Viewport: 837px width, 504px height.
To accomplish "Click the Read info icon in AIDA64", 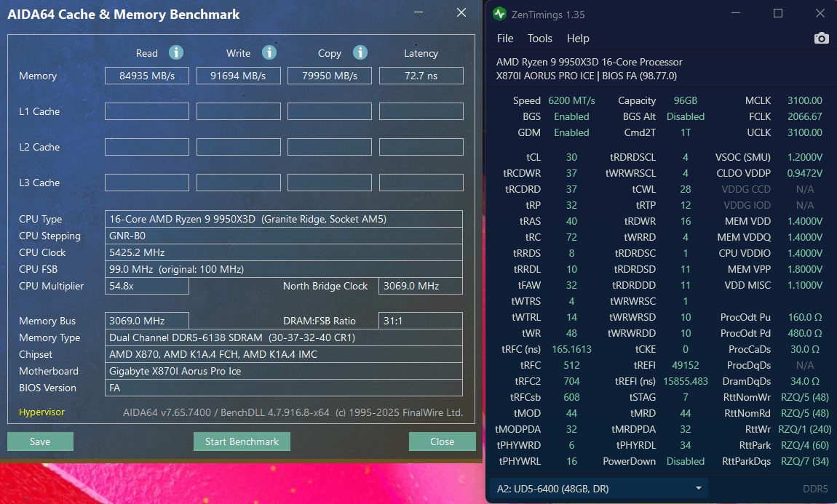I will pyautogui.click(x=176, y=52).
